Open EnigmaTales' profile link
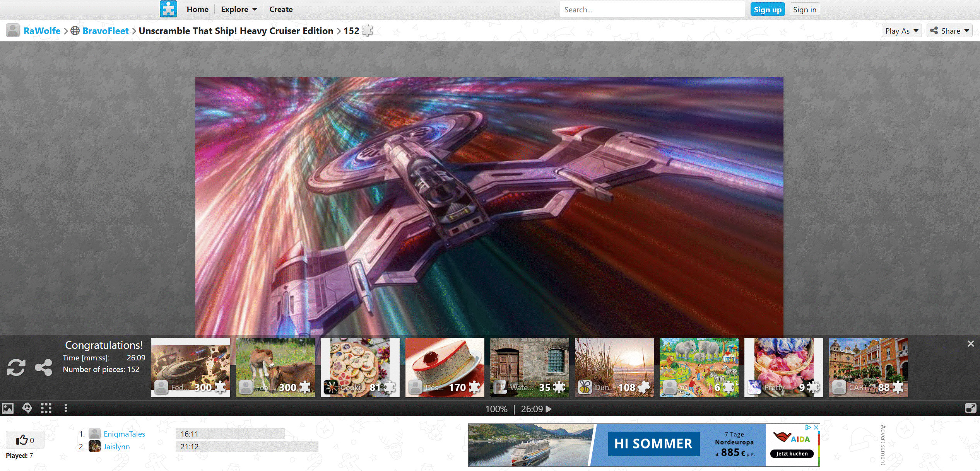Image resolution: width=980 pixels, height=471 pixels. pyautogui.click(x=124, y=434)
